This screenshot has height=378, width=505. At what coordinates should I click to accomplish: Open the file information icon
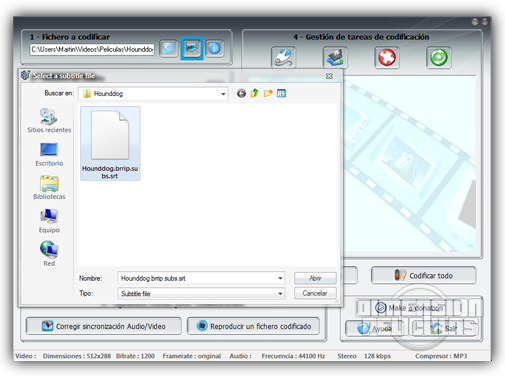tap(214, 49)
